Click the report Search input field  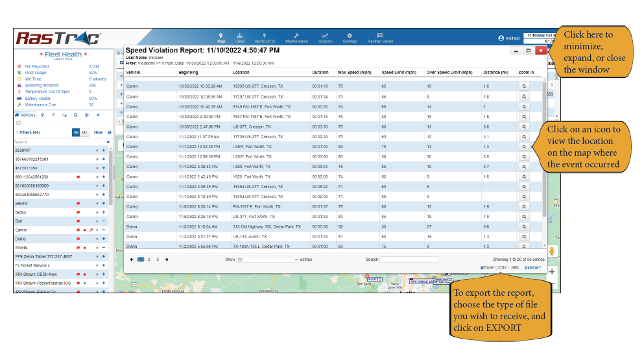(x=409, y=259)
